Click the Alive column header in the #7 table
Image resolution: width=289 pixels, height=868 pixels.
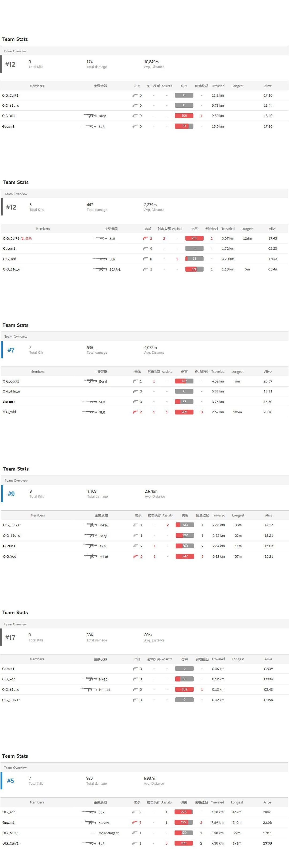coord(268,371)
